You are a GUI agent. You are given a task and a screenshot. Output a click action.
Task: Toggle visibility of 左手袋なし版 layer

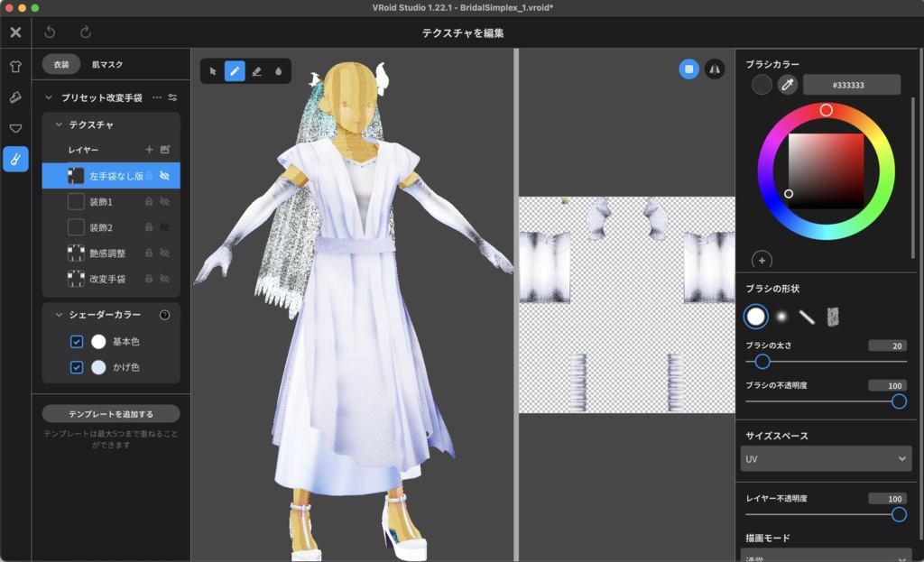[164, 176]
